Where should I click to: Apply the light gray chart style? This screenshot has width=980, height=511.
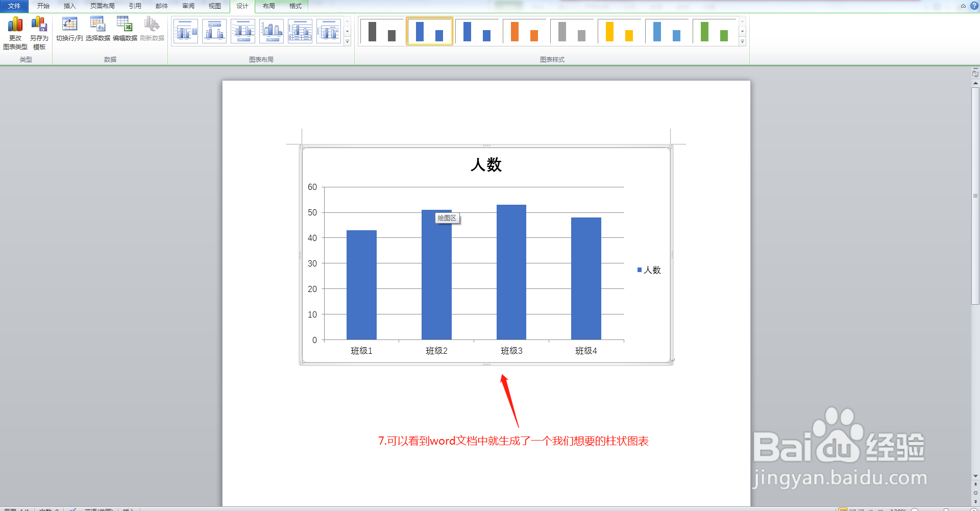point(572,31)
